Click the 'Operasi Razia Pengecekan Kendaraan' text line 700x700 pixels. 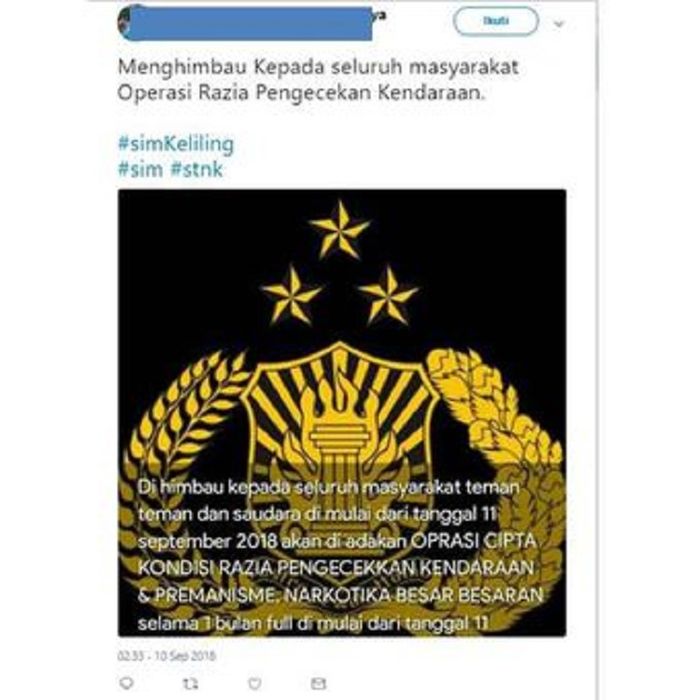[x=301, y=92]
